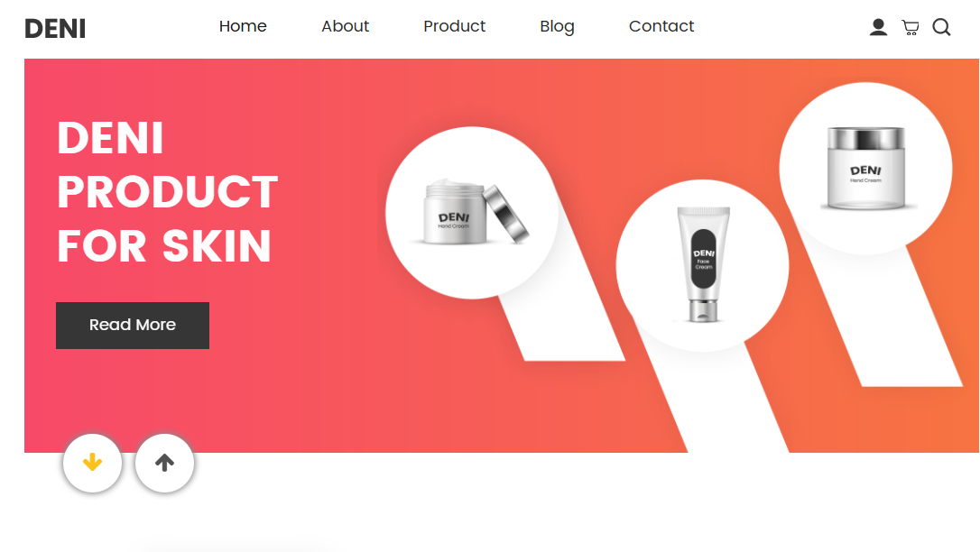Click the silver lid beside the open jar
Screen dimensions: 980x552
(x=505, y=213)
